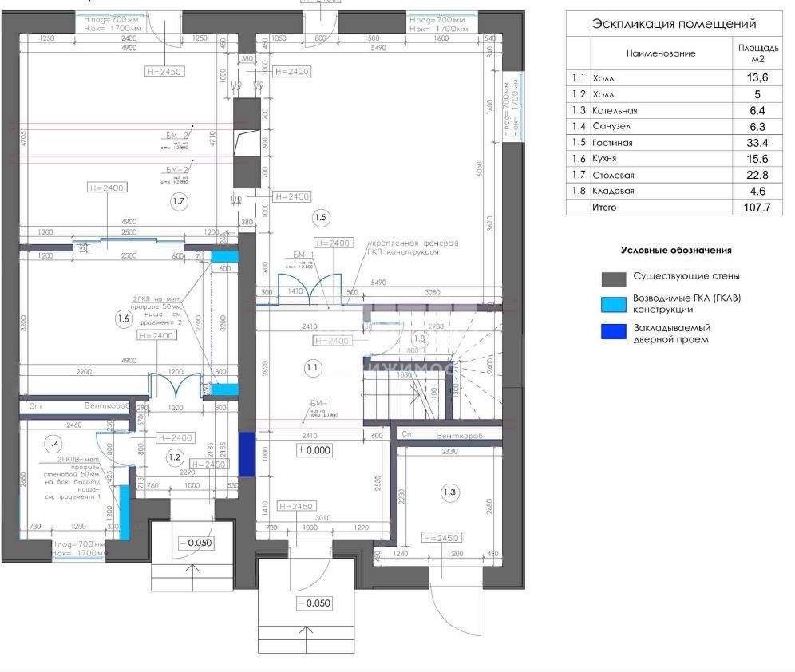This screenshot has height=672, width=795.
Task: Click the gray Существующие стены legend swatch
Action: (x=613, y=277)
